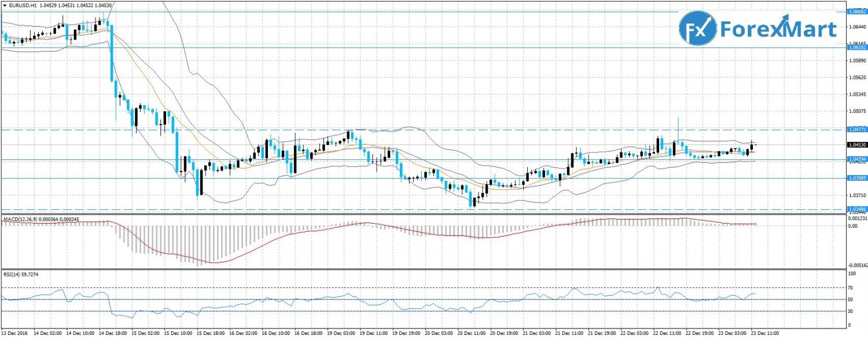Screen dimensions: 868x339
Task: Select the 1.06102 price level label
Action: point(856,48)
